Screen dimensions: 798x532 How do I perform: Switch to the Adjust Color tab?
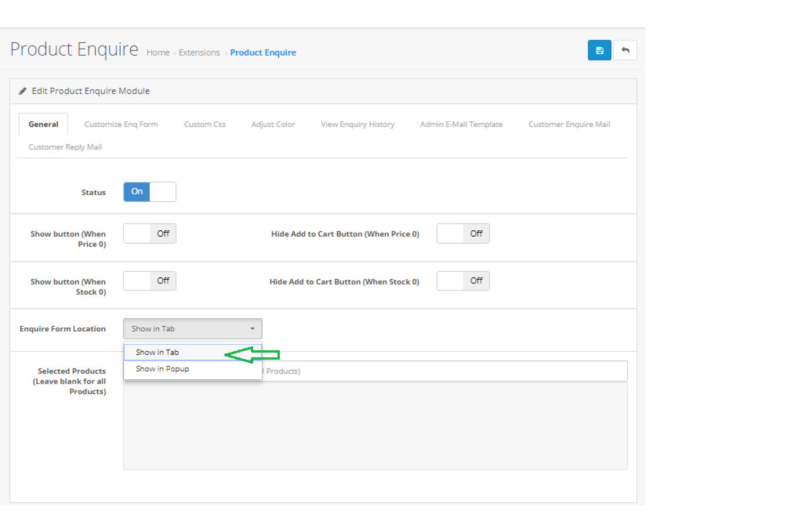pos(273,124)
